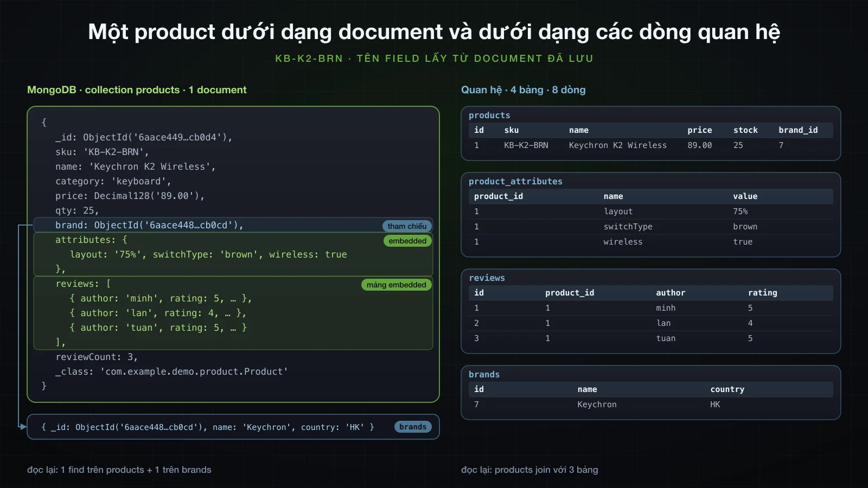Click the 'wireless' cell in product_attributes
Image resolution: width=868 pixels, height=488 pixels.
point(623,242)
